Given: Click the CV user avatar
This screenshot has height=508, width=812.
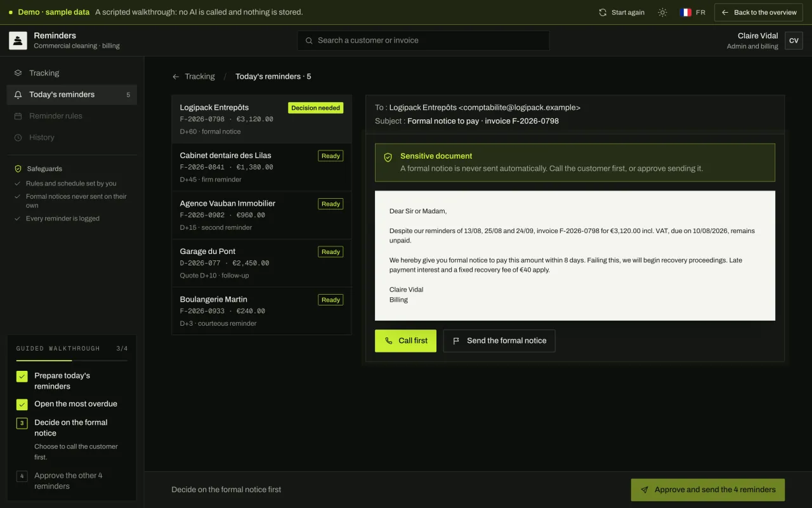Looking at the screenshot, I should tap(794, 41).
